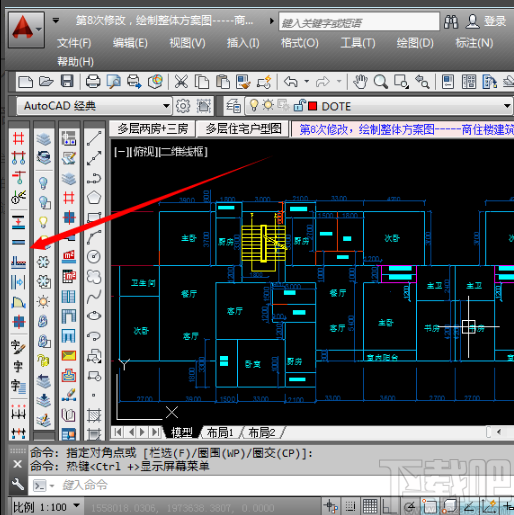
Task: Click the Zoom Window icon
Action: click(x=401, y=82)
